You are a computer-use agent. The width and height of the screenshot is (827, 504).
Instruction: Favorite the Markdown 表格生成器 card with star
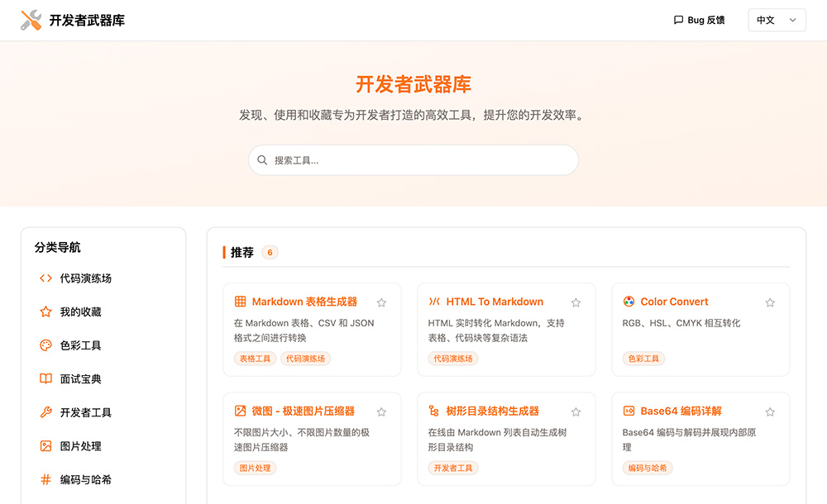pyautogui.click(x=381, y=302)
